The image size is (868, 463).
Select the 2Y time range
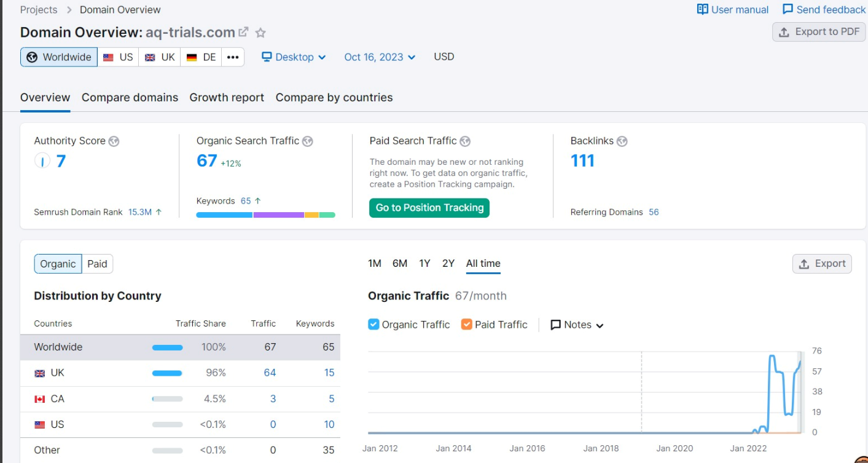click(448, 263)
